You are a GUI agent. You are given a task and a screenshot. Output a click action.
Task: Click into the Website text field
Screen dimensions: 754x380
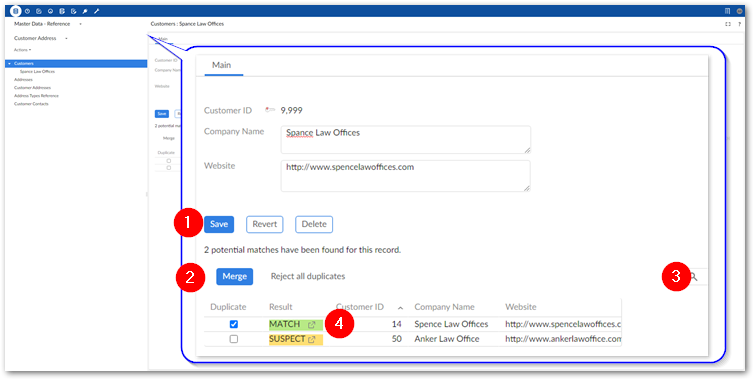coord(405,176)
